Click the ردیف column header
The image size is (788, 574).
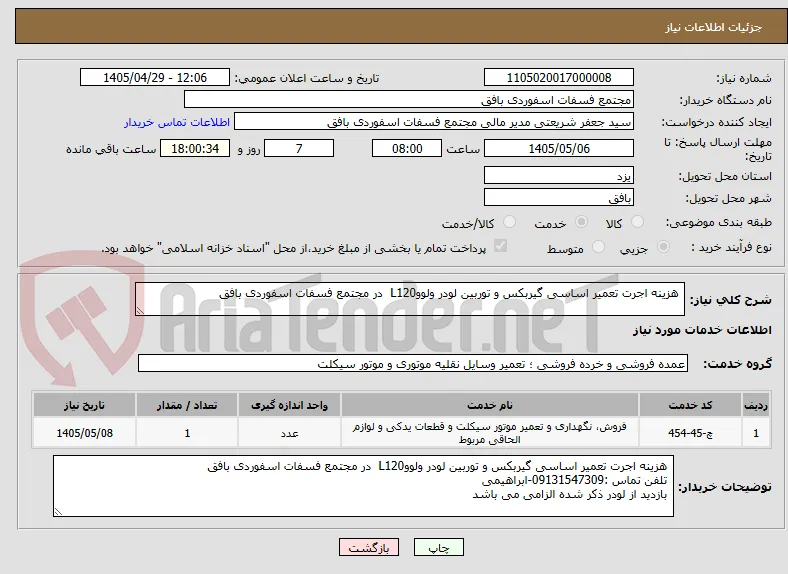[x=756, y=405]
